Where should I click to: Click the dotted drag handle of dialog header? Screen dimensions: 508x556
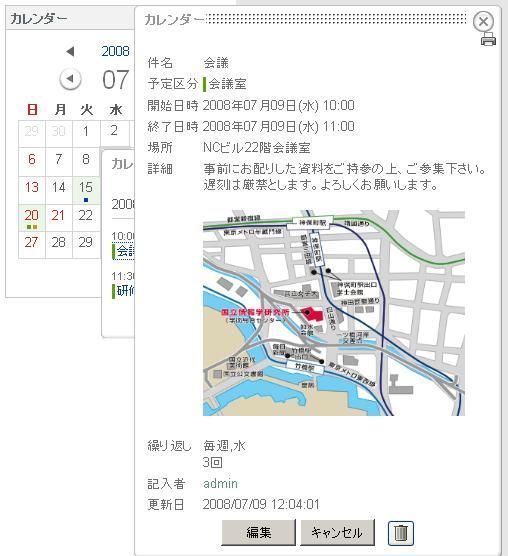(x=336, y=19)
